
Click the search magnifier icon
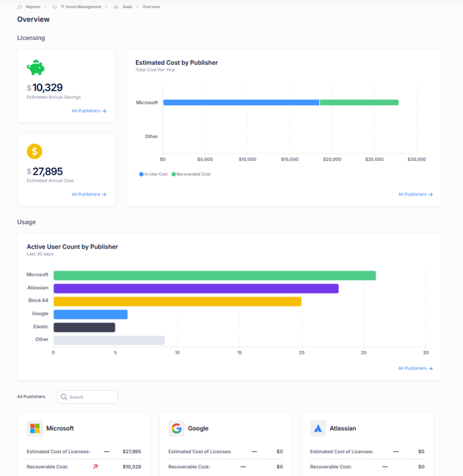click(64, 397)
